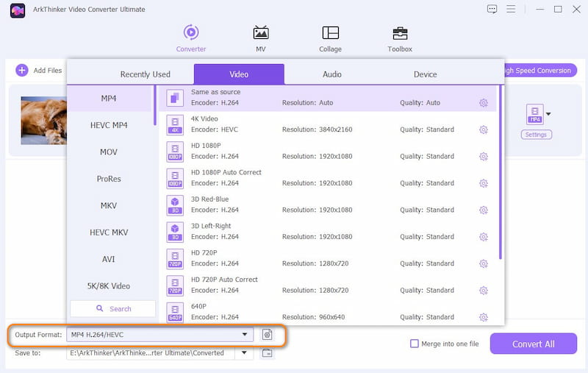The image size is (588, 373).
Task: Click the 3D Red-Blue preset icon
Action: point(175,205)
